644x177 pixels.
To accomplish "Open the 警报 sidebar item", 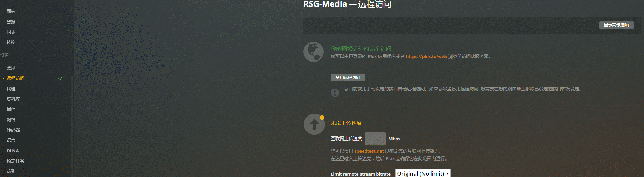I will pos(11,22).
